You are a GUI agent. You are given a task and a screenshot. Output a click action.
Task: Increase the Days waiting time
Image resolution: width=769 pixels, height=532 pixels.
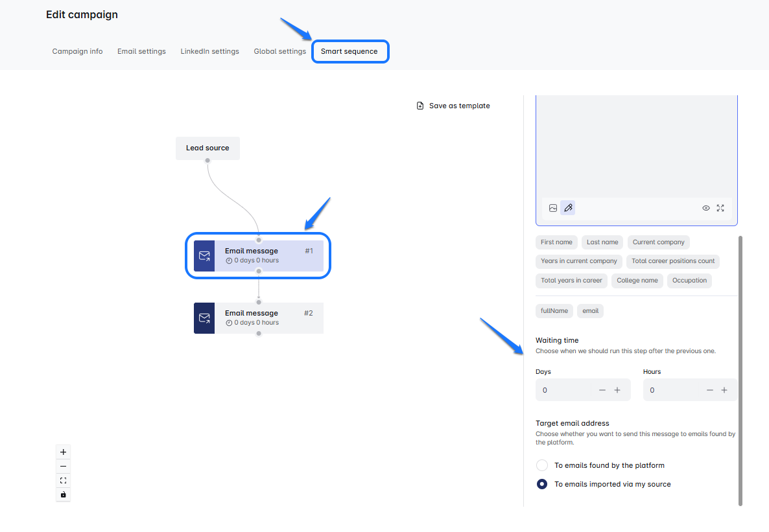click(617, 390)
